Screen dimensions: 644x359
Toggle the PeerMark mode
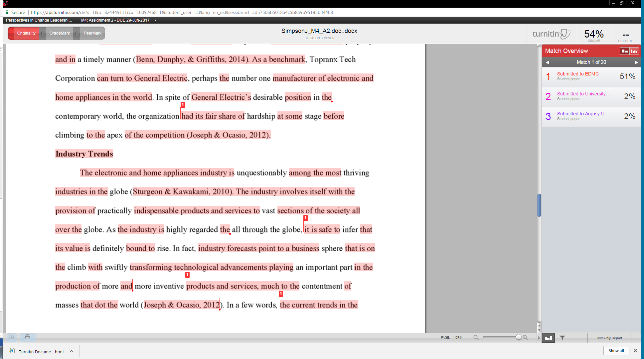coord(92,33)
